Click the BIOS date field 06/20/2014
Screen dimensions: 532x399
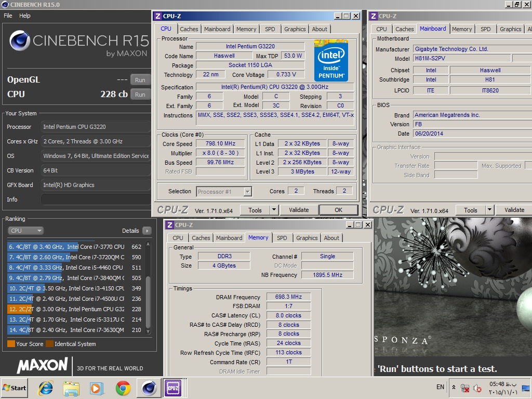click(472, 134)
